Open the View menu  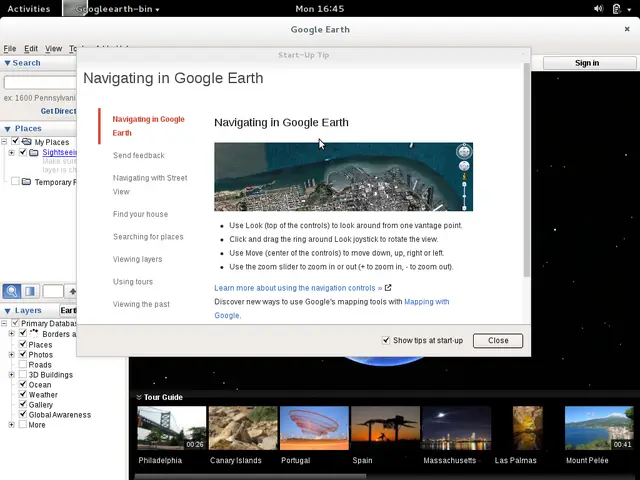click(x=53, y=49)
